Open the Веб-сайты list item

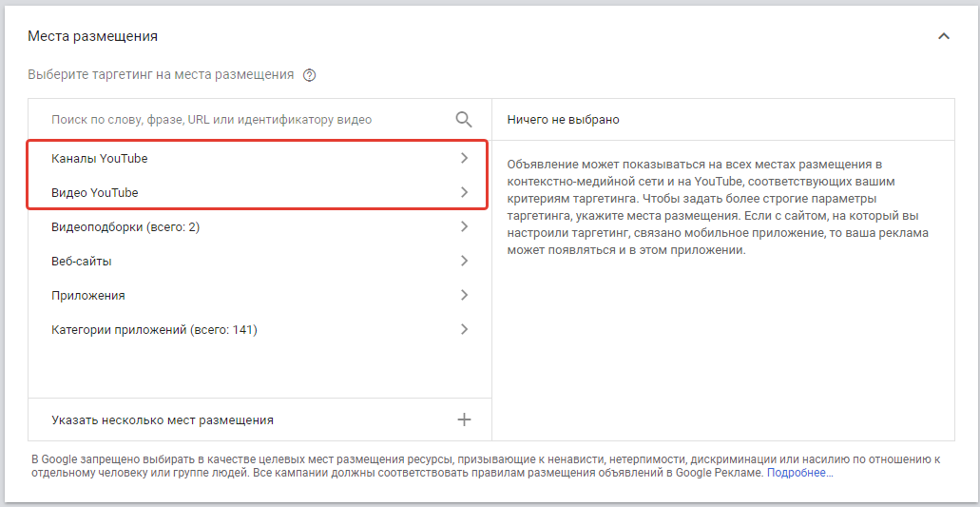[259, 262]
